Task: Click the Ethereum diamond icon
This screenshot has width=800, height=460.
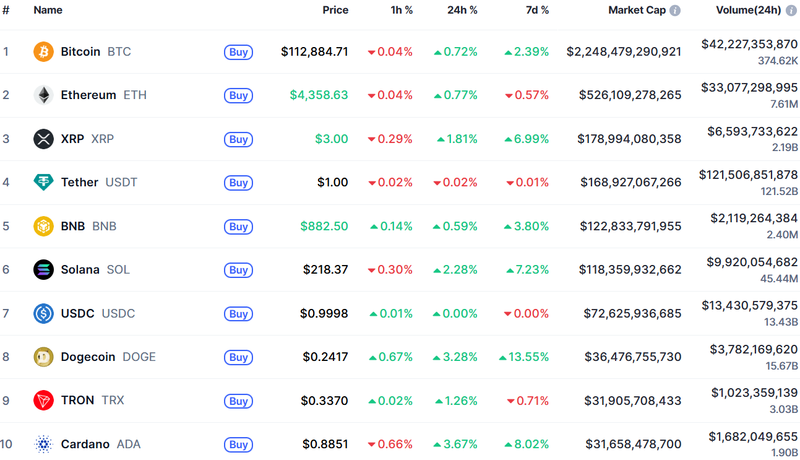Action: [43, 95]
